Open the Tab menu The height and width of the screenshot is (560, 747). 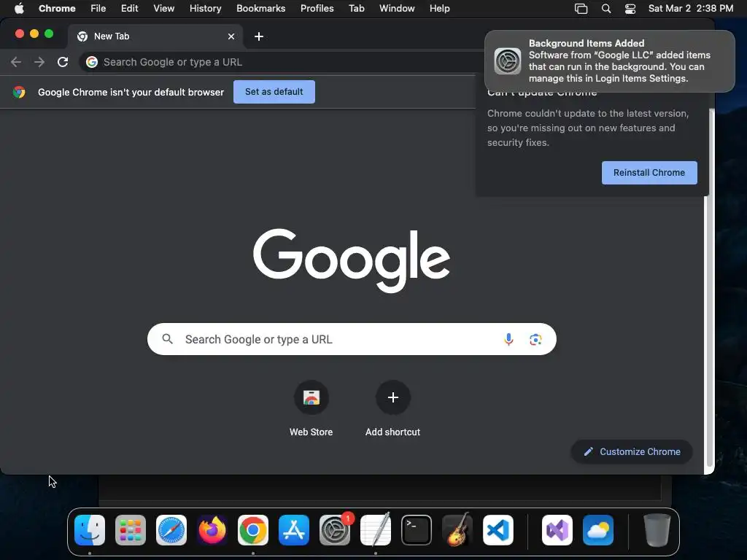(356, 8)
